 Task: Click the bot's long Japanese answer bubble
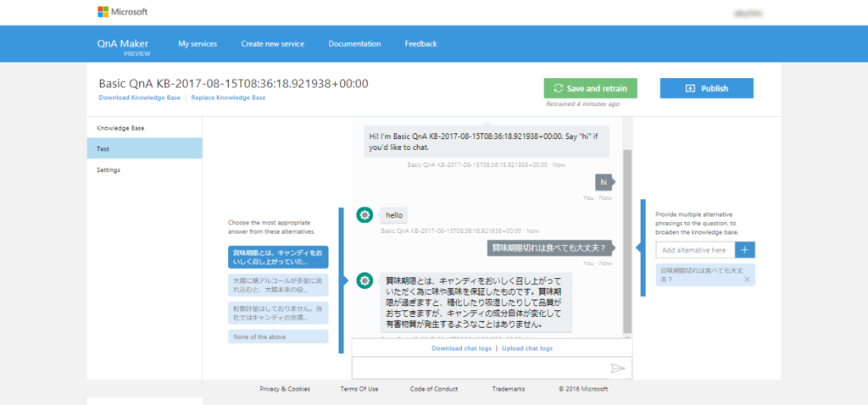[x=476, y=302]
